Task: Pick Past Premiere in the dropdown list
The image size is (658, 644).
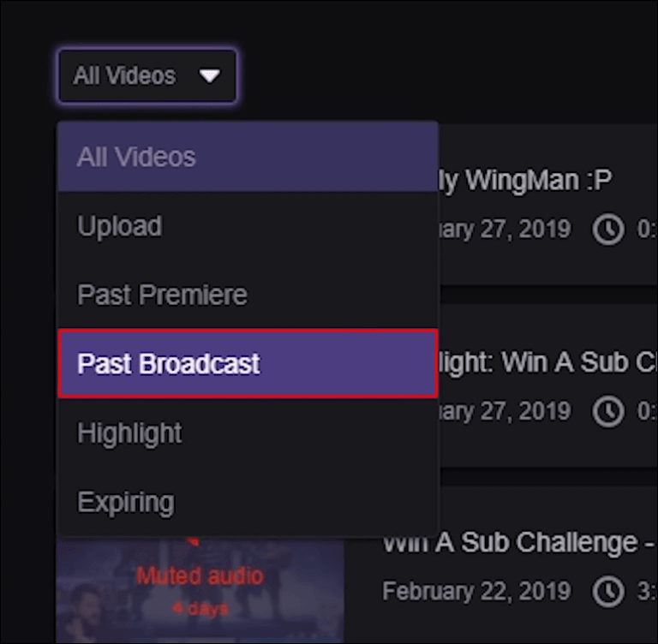Action: 248,295
